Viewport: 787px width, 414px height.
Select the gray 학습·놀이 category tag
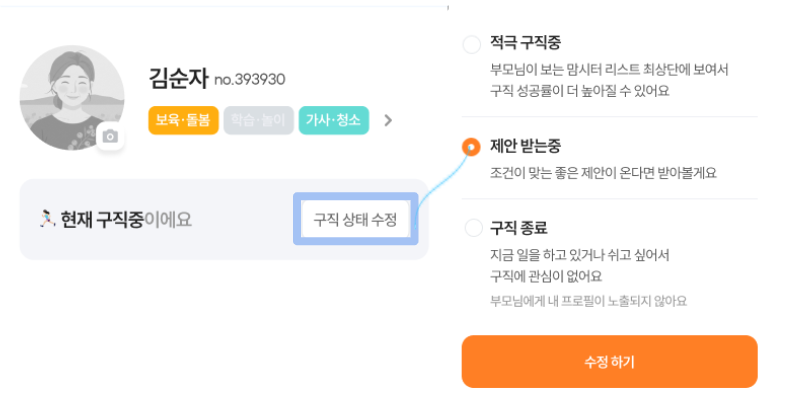257,121
